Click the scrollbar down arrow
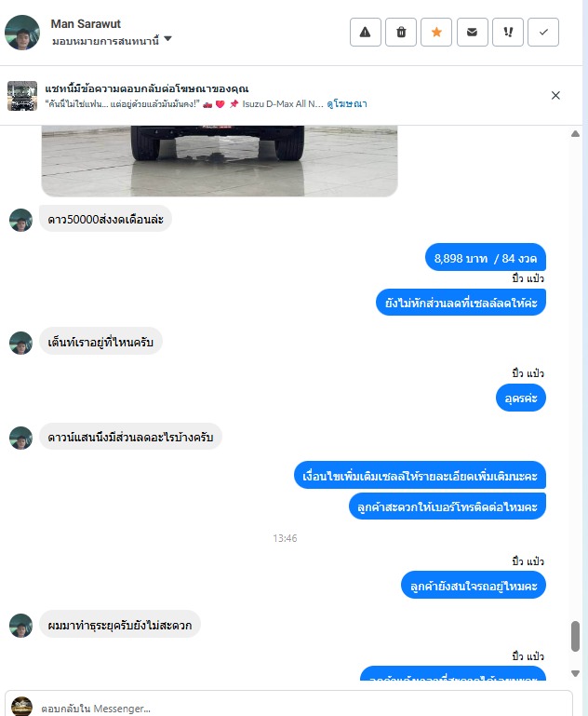Image resolution: width=588 pixels, height=716 pixels. tap(575, 673)
